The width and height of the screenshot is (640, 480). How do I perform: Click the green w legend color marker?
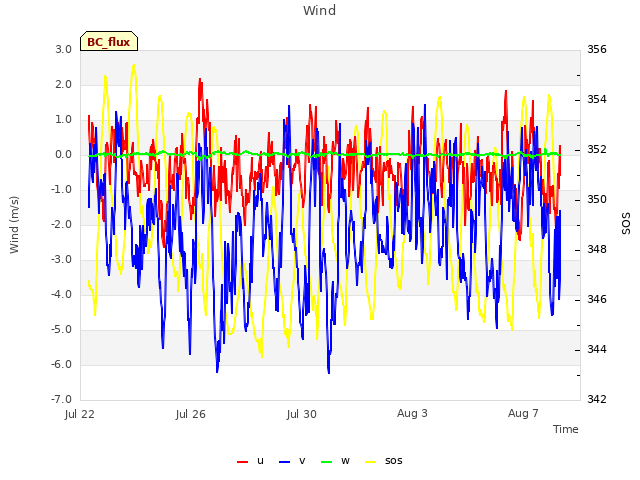[x=327, y=462]
